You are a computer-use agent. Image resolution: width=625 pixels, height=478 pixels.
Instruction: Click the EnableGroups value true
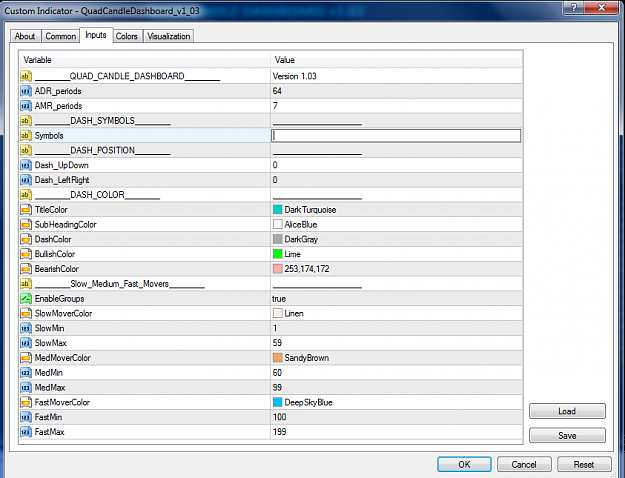pyautogui.click(x=279, y=299)
